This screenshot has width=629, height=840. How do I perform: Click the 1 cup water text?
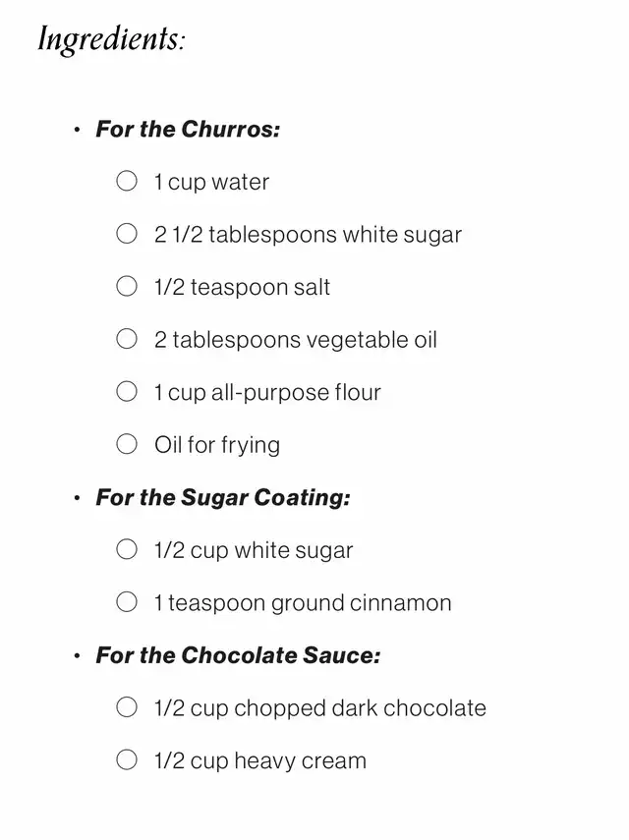tap(211, 182)
